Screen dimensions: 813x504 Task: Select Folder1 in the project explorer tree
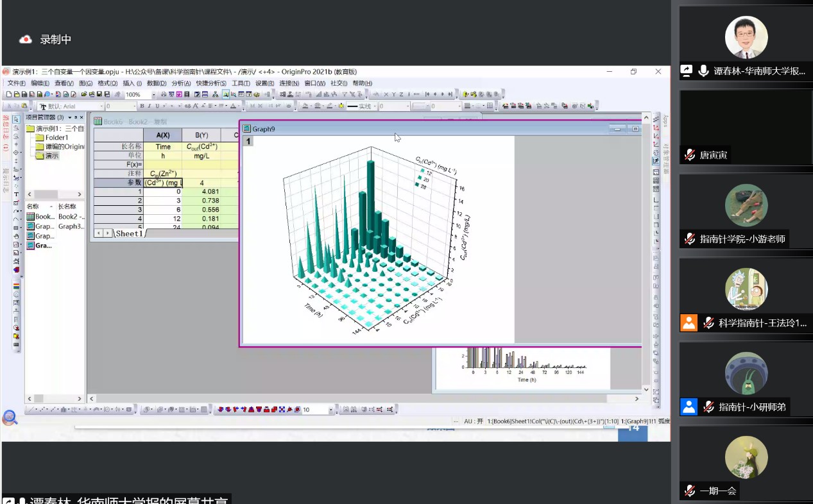tap(56, 137)
